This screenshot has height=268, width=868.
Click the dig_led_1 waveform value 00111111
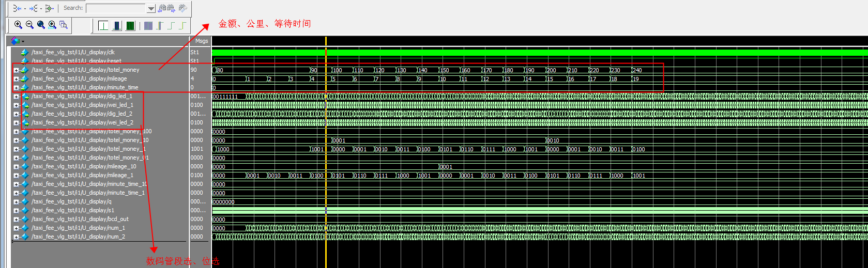pos(226,97)
